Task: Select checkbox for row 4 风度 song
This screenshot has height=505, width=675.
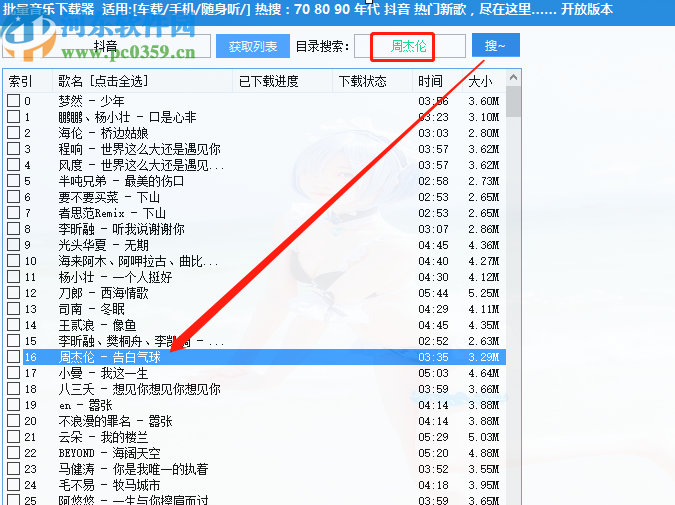Action: 13,164
